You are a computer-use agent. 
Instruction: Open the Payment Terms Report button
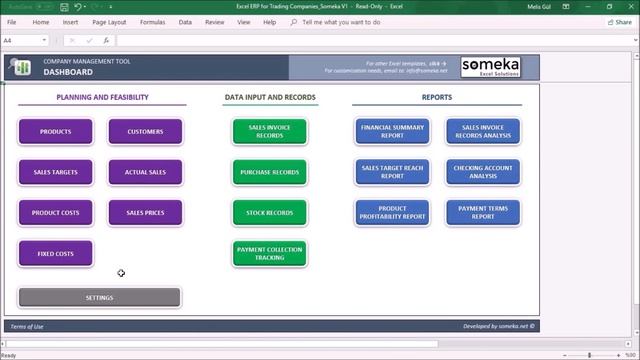(x=483, y=212)
